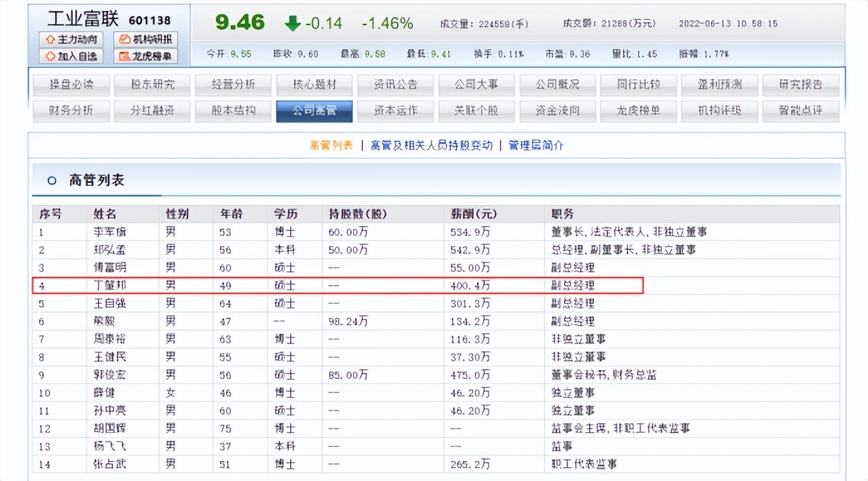The image size is (868, 481).
Task: Click the highlighted name 丁肇邦
Action: (110, 286)
